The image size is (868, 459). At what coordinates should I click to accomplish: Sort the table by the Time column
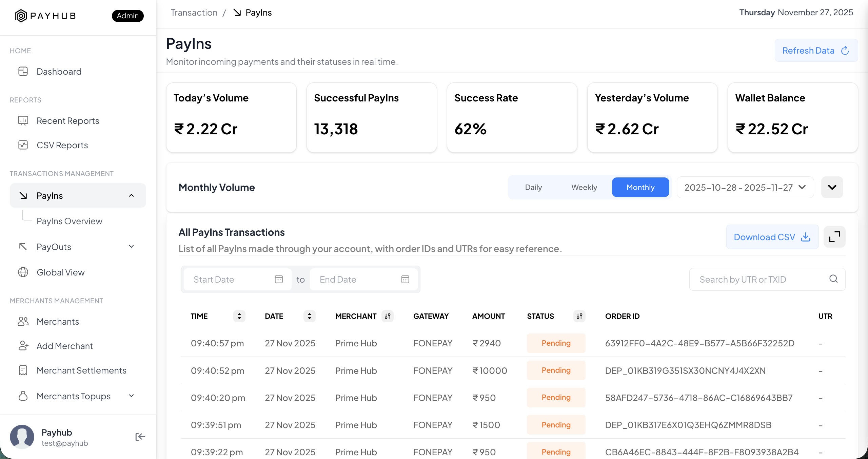[239, 316]
